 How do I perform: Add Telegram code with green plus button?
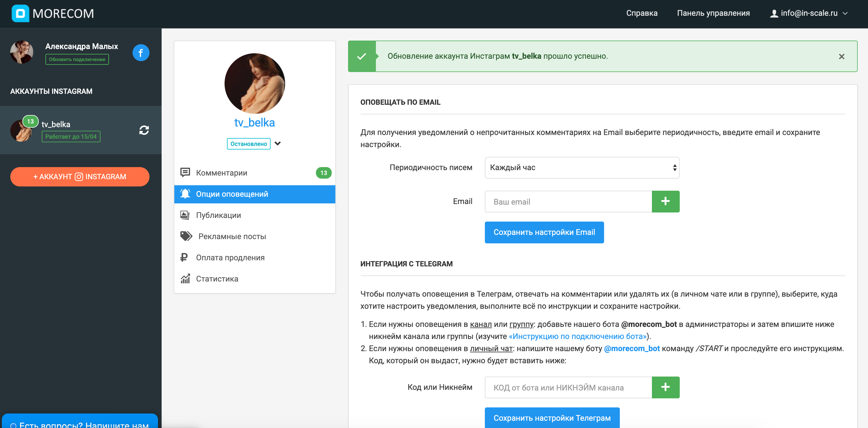pos(666,387)
